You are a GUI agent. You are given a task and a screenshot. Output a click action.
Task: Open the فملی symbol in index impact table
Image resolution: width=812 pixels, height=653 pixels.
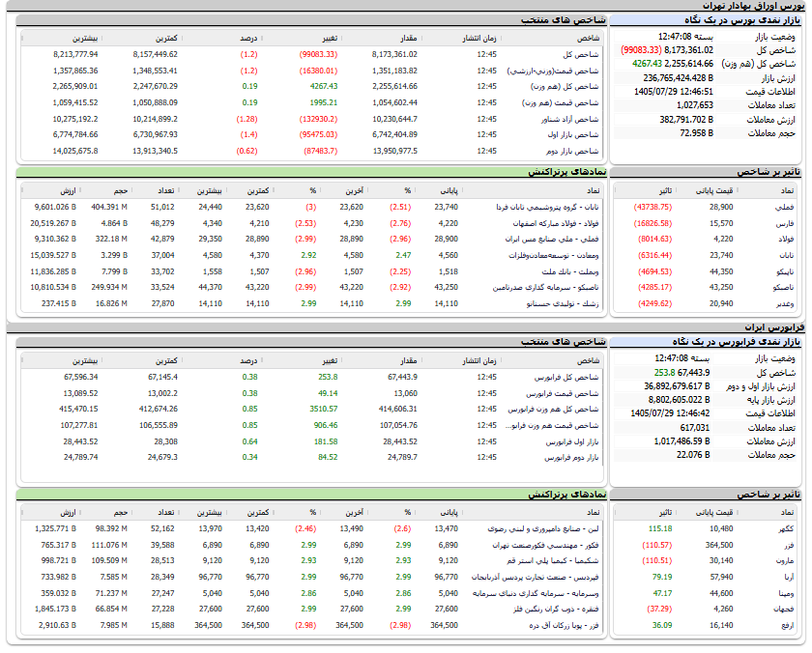coord(784,207)
